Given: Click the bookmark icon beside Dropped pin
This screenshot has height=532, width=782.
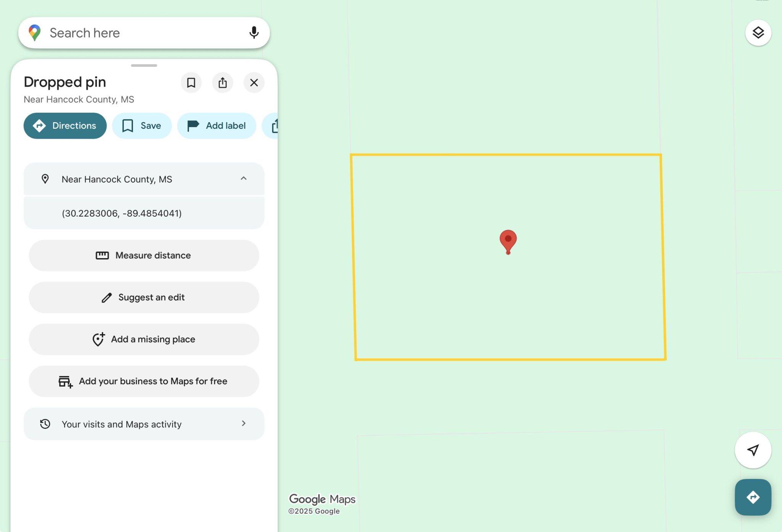Looking at the screenshot, I should pos(191,82).
